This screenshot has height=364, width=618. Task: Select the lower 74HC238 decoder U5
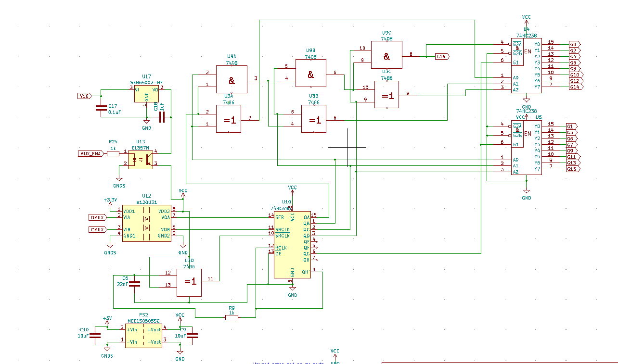click(526, 148)
